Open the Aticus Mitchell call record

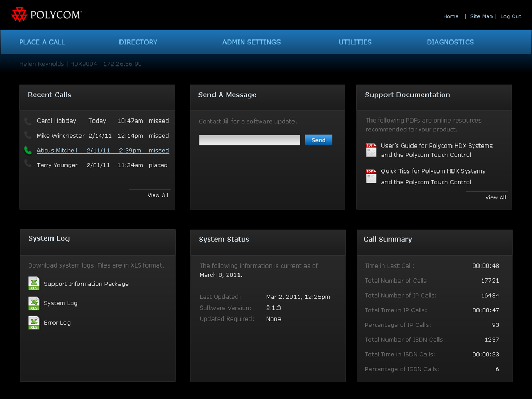tap(57, 150)
